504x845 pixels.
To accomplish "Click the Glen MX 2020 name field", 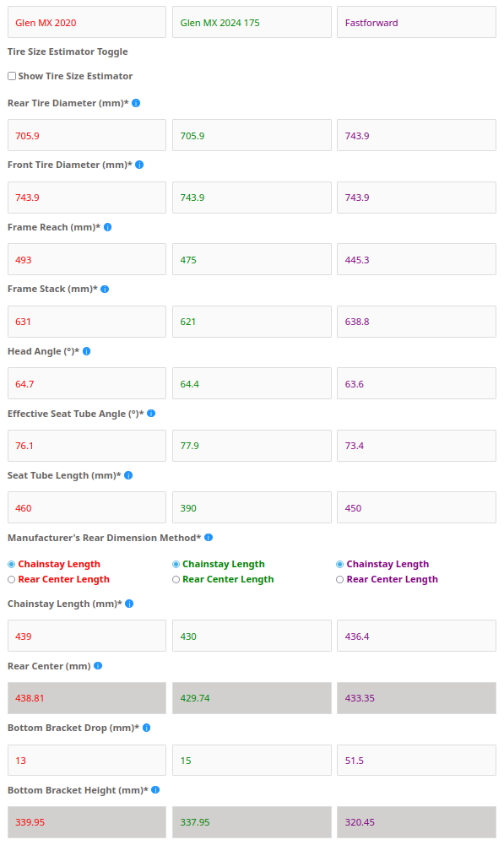I will [87, 22].
